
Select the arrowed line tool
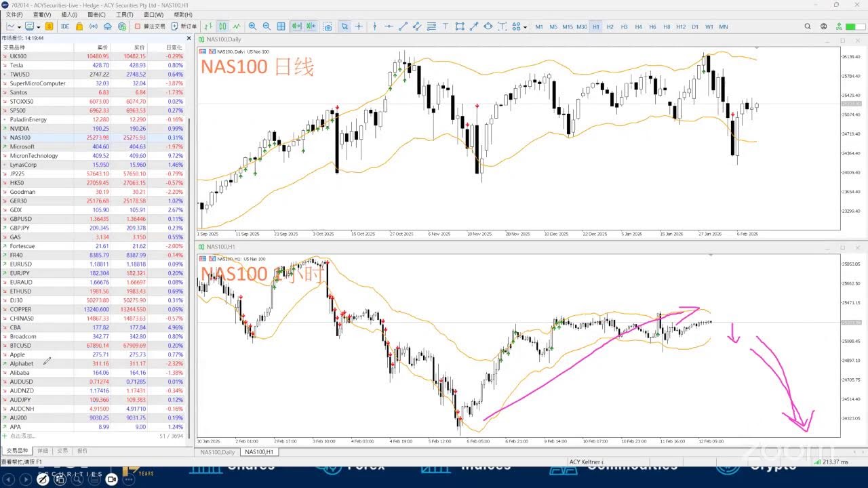pos(474,26)
